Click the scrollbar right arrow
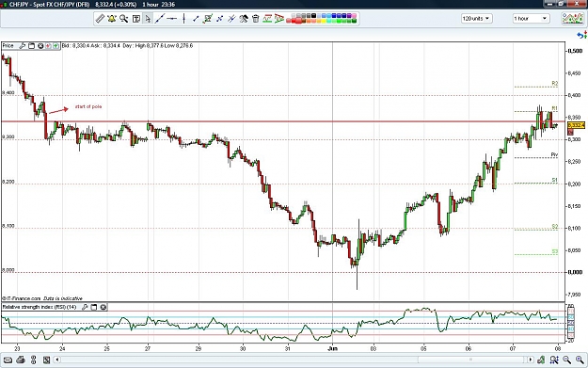The width and height of the screenshot is (588, 368). (531, 360)
